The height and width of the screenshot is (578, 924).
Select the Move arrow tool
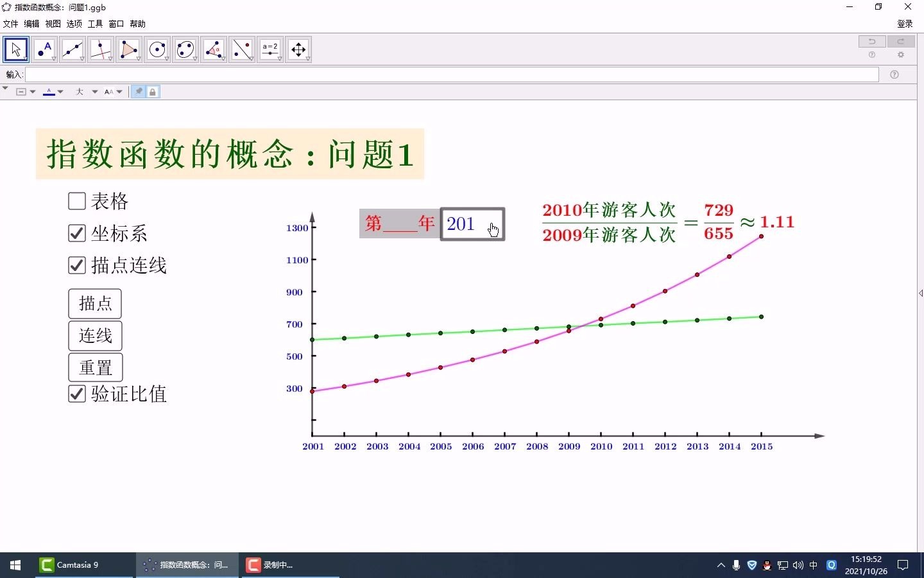16,49
